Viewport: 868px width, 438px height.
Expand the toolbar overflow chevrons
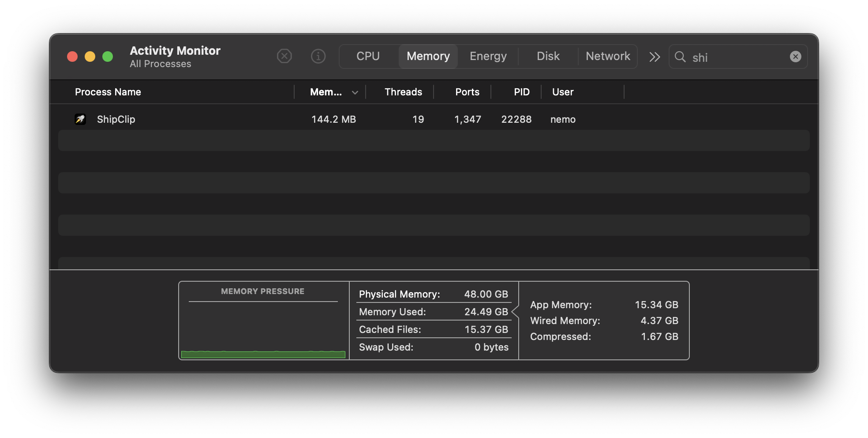pyautogui.click(x=655, y=57)
